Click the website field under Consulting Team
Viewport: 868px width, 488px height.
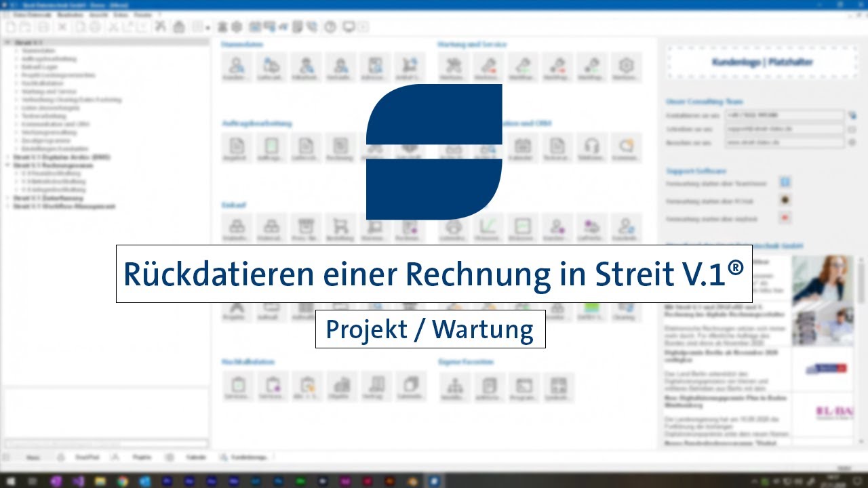pyautogui.click(x=785, y=142)
